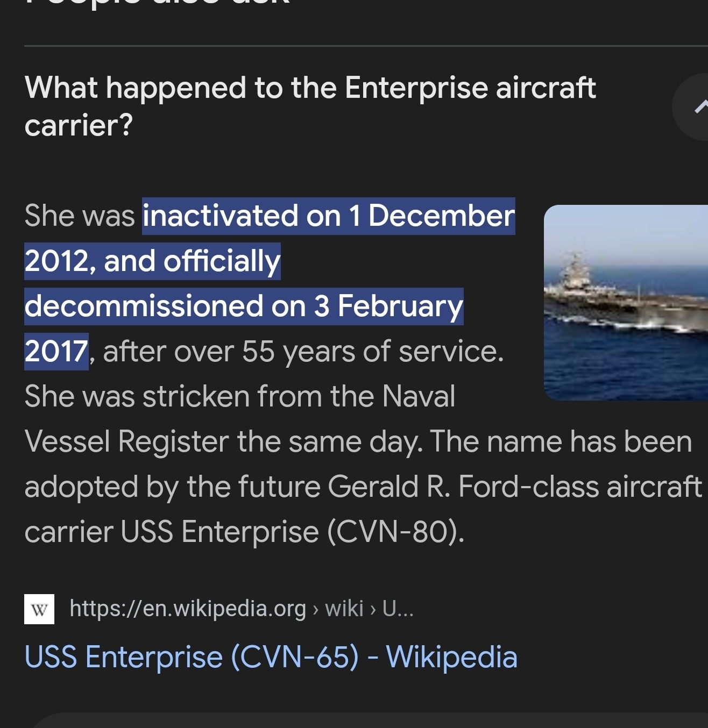Click the 'wiki › U...' breadcrumb segment

tap(369, 609)
